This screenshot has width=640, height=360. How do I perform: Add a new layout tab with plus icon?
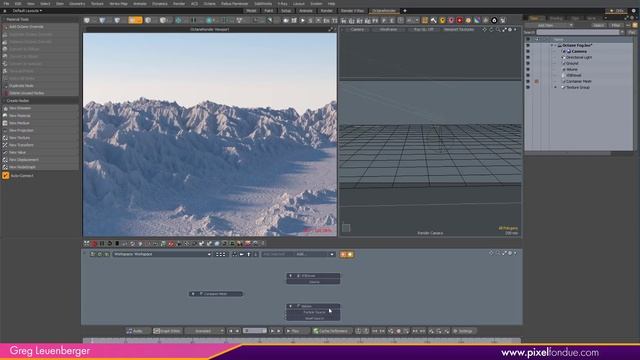pyautogui.click(x=405, y=11)
